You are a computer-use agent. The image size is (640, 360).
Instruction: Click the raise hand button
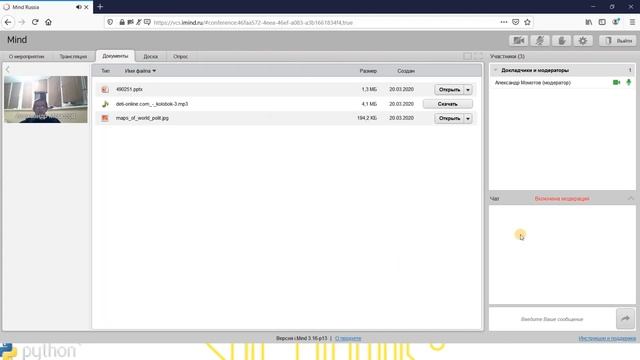pos(561,40)
